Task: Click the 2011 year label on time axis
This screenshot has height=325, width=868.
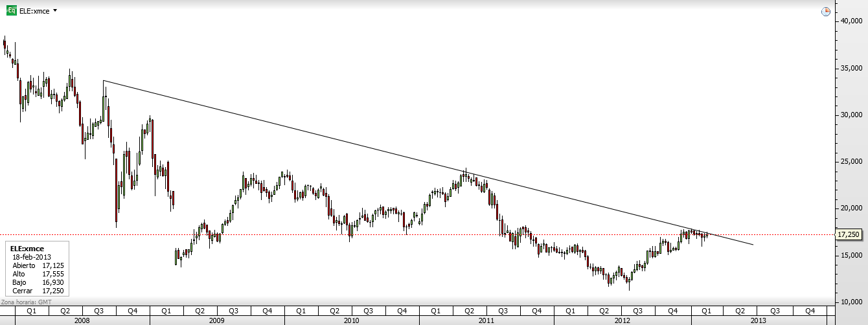Action: (487, 320)
